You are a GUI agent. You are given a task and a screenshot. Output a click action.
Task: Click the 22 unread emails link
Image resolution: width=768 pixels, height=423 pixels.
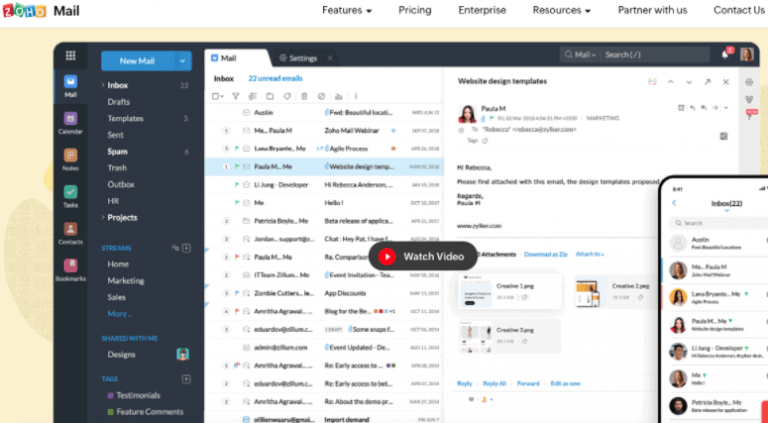[x=275, y=78]
